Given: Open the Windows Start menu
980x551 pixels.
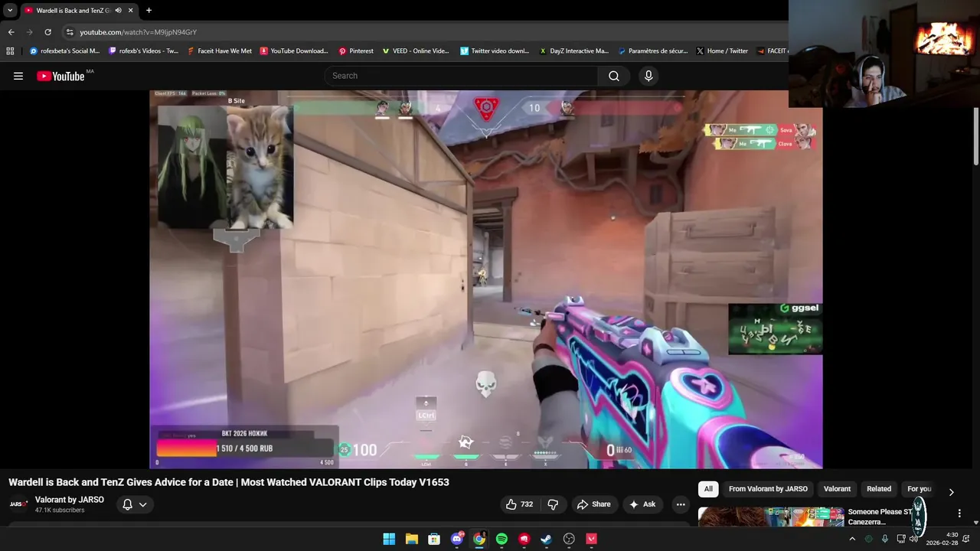Looking at the screenshot, I should [x=389, y=539].
